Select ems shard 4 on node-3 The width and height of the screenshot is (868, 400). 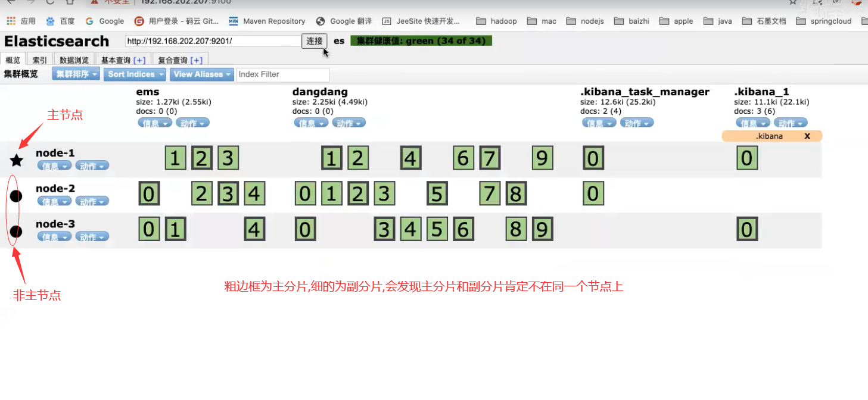[x=254, y=229]
